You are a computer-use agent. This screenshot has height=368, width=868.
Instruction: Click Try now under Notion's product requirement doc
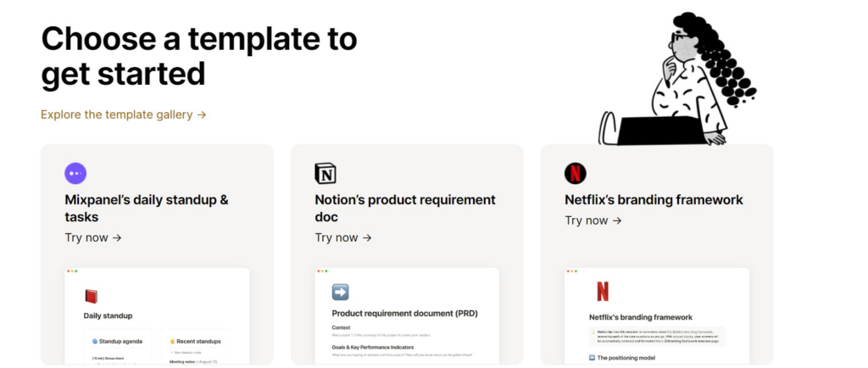pos(343,238)
